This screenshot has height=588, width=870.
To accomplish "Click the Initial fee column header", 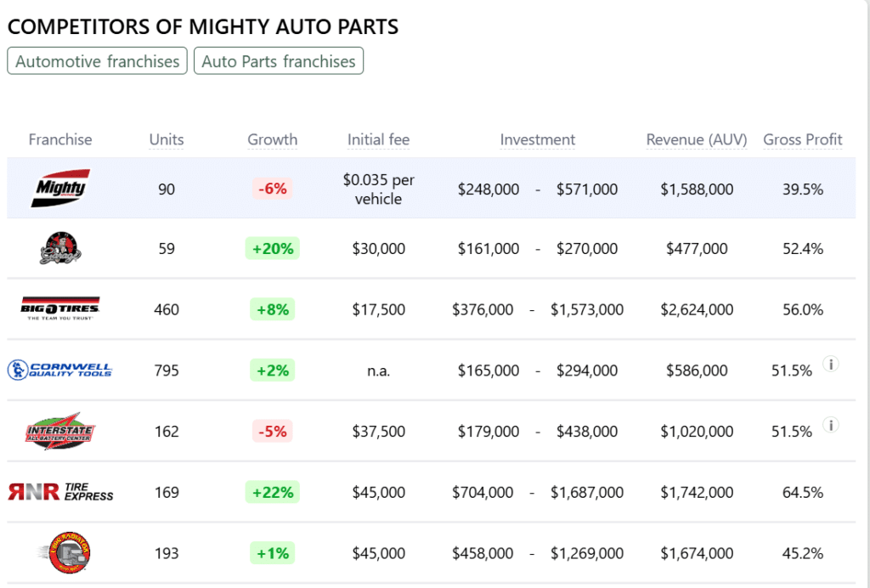I will point(378,140).
